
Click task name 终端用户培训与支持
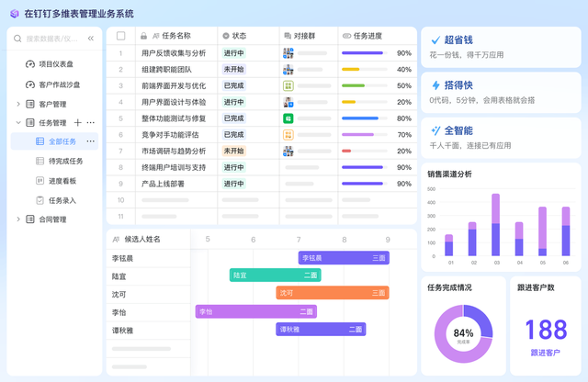pos(174,167)
